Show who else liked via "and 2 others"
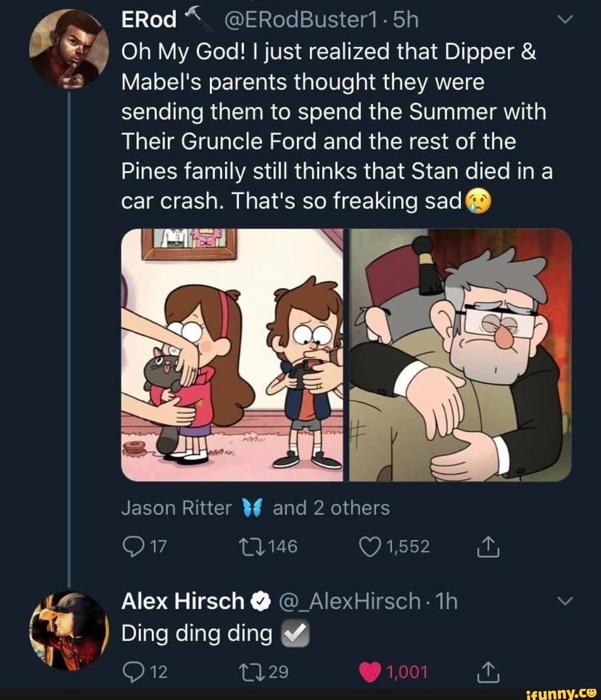This screenshot has height=700, width=601. (x=331, y=508)
